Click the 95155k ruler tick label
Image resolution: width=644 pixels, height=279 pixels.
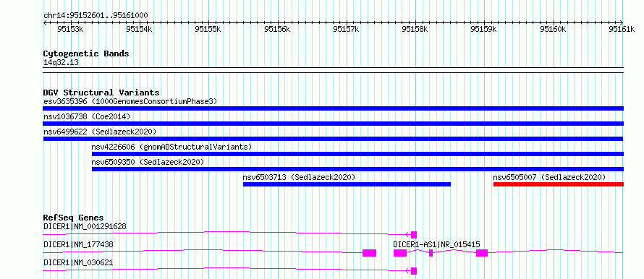tap(208, 29)
